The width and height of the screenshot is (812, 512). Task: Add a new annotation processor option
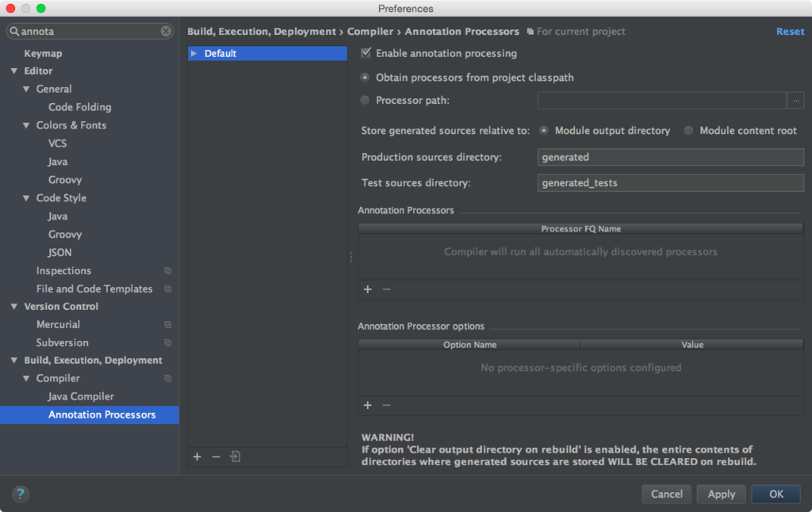pos(368,405)
